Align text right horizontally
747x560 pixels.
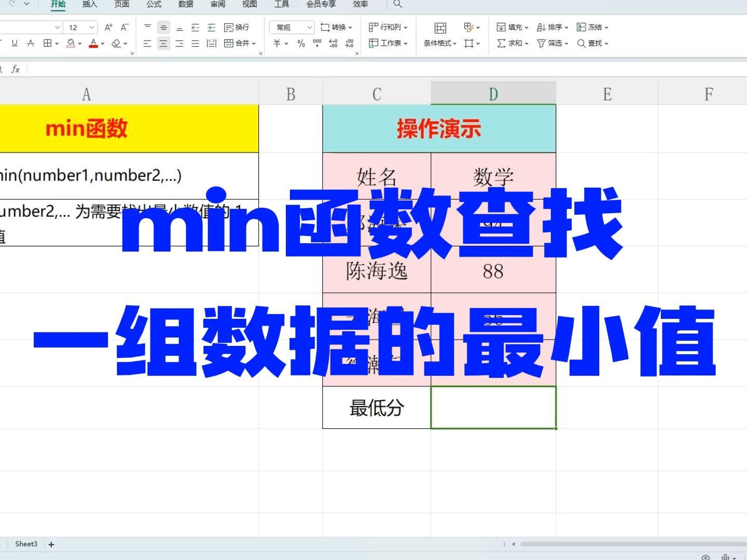(179, 43)
